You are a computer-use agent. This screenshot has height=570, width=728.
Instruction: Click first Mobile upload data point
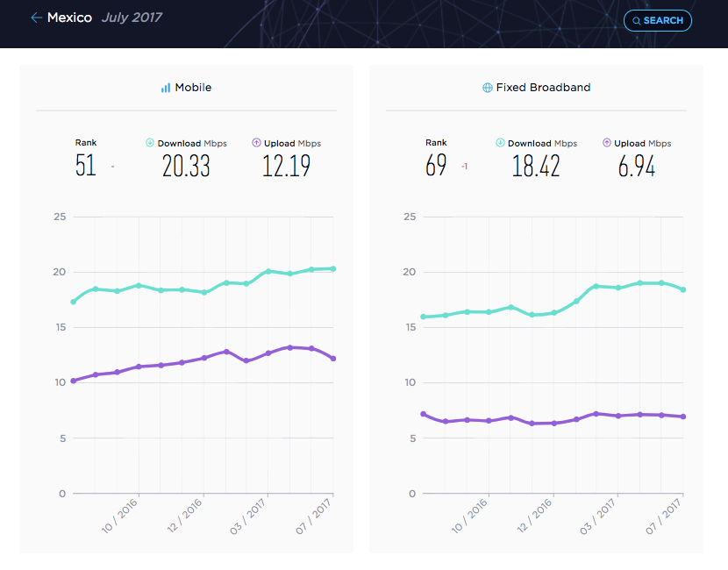coord(74,381)
